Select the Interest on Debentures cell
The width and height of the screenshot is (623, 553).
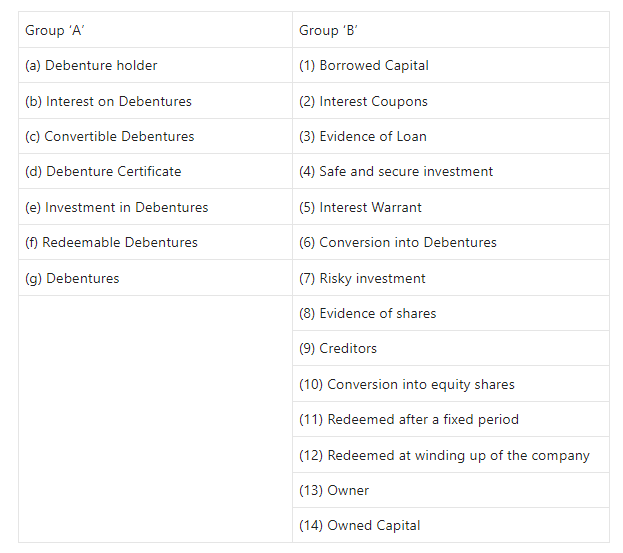pyautogui.click(x=155, y=101)
